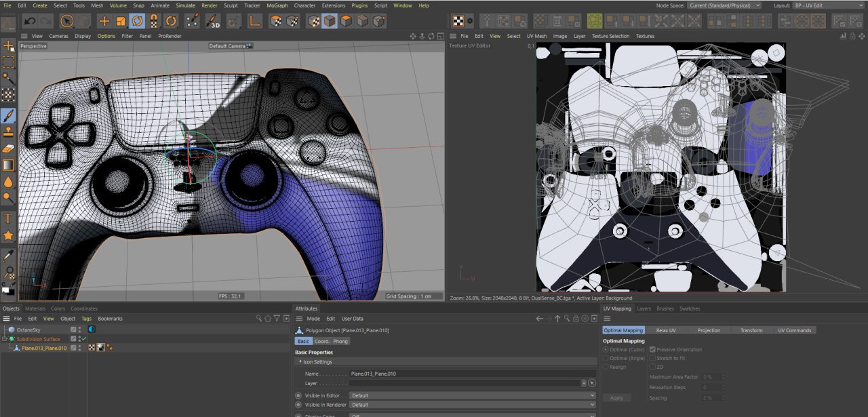The image size is (868, 417).
Task: Open Visible in Renderer dropdown
Action: point(472,405)
